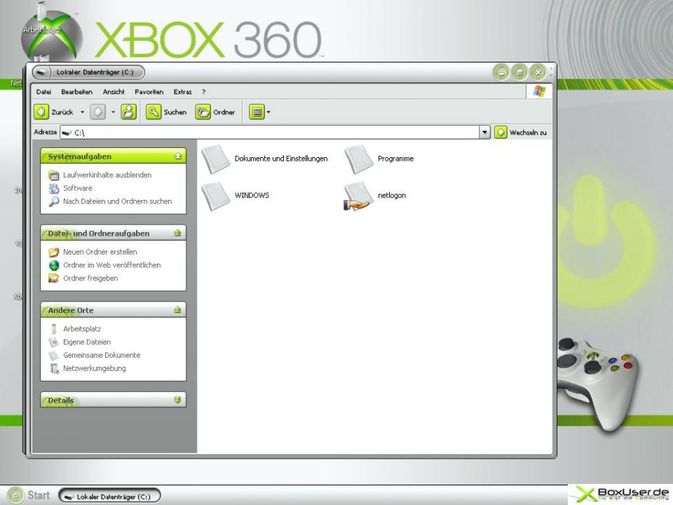Click the Lokaler Datenträger (C:) taskbar button

[109, 496]
